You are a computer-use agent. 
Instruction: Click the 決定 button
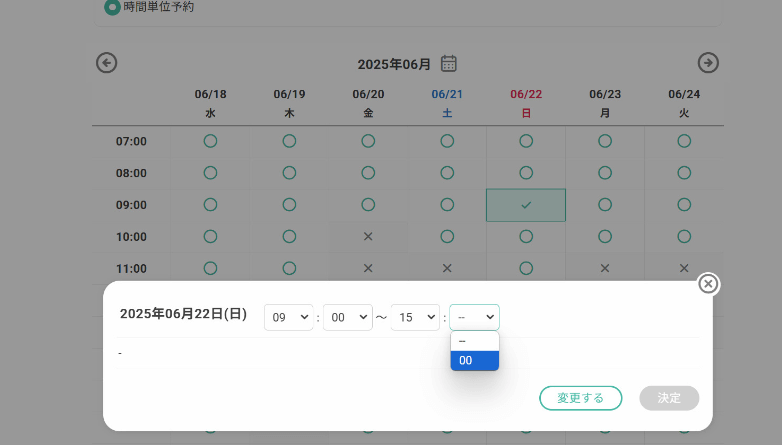tap(669, 398)
